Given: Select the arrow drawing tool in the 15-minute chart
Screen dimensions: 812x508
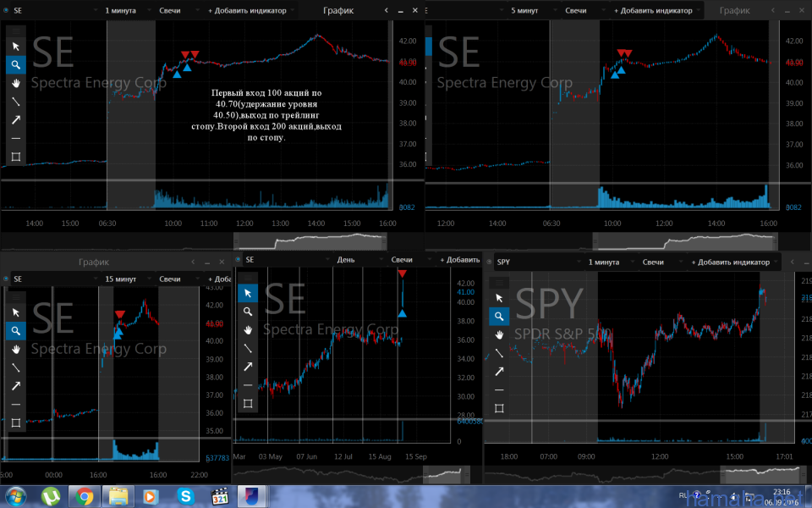Looking at the screenshot, I should [15, 386].
